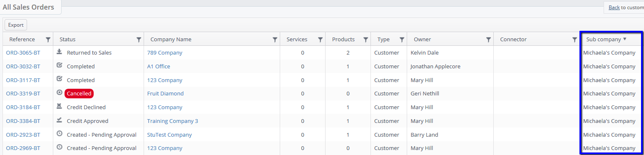Sort by the Owner column header
This screenshot has height=155, width=644.
[422, 40]
